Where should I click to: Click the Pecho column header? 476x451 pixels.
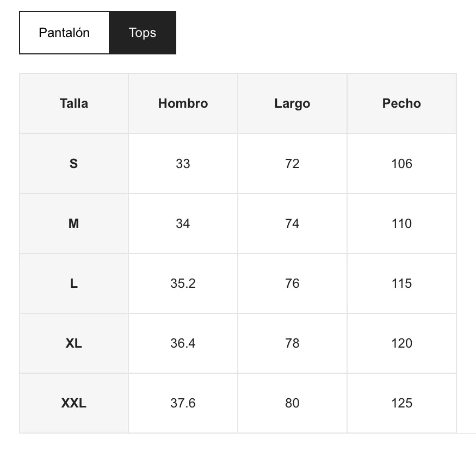pos(401,103)
